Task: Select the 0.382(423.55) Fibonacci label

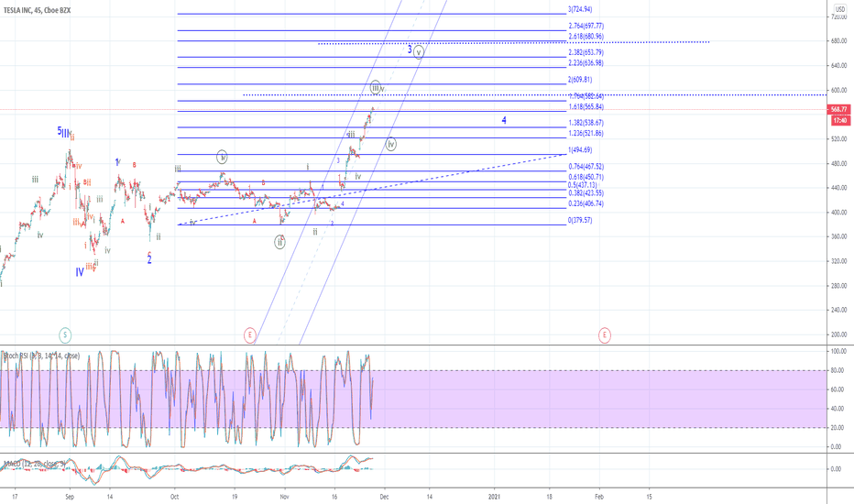Action: coord(586,193)
